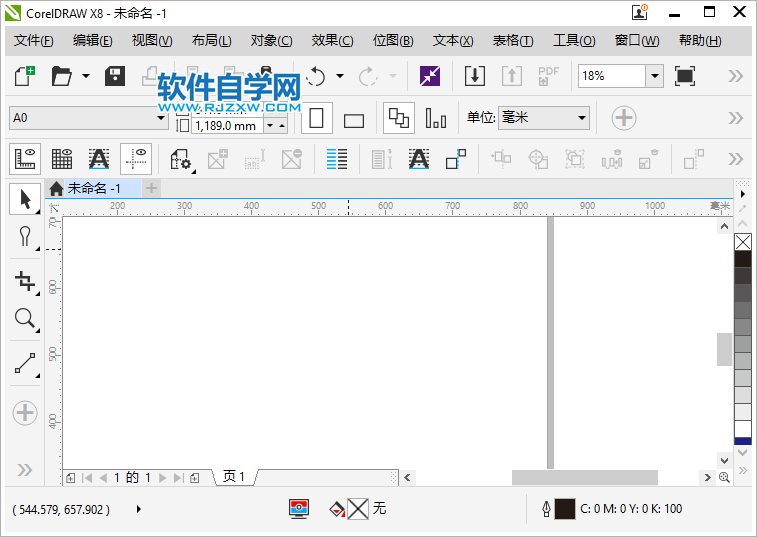Import a file with down-arrow icon
The width and height of the screenshot is (757, 537).
[x=475, y=76]
